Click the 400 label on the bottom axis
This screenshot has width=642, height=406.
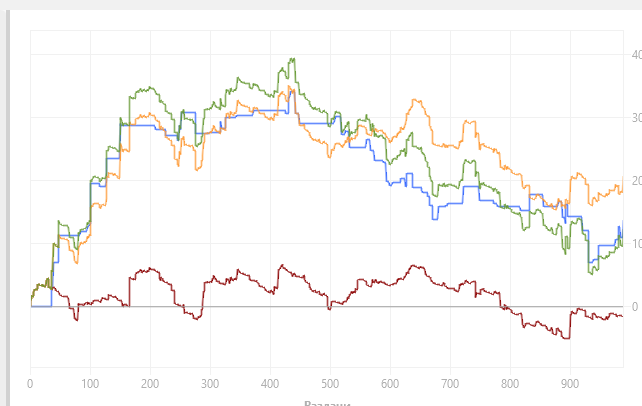[270, 383]
